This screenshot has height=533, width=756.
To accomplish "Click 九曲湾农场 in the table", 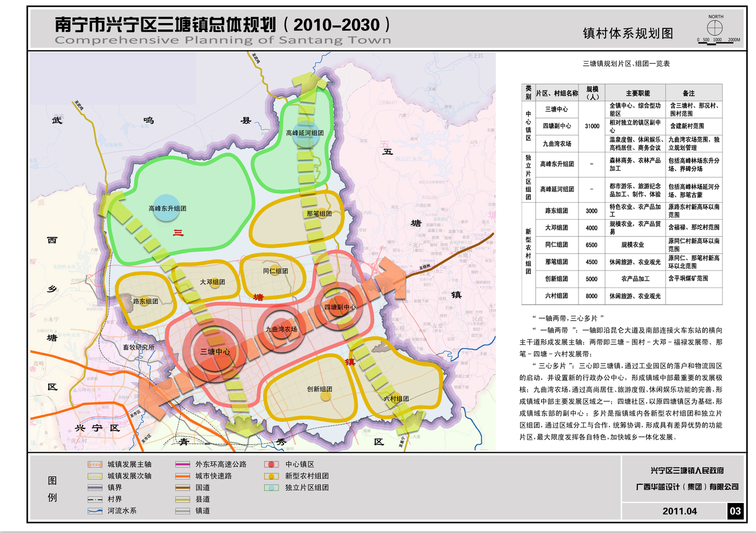I will pos(557,144).
